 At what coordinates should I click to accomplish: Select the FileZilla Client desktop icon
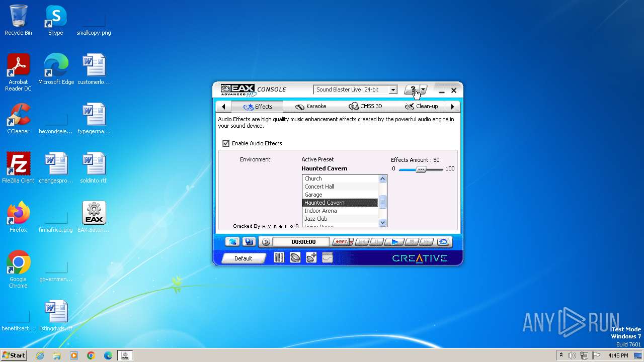point(18,168)
